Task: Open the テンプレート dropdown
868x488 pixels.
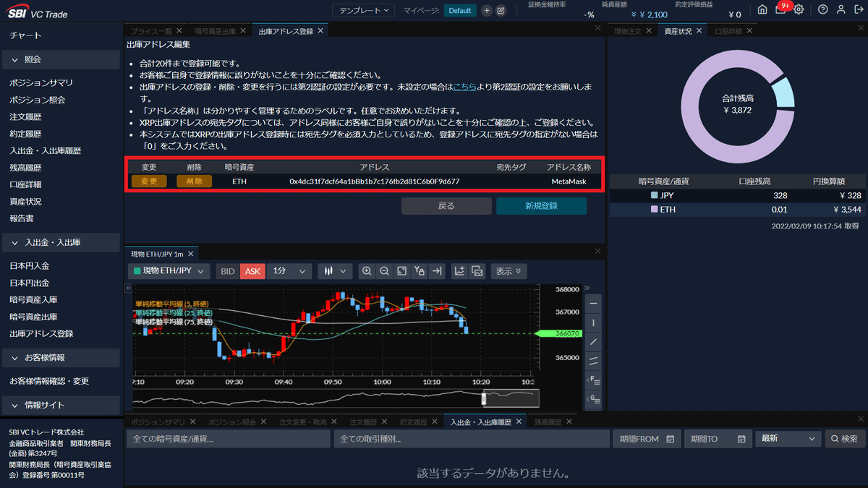Action: (x=364, y=10)
